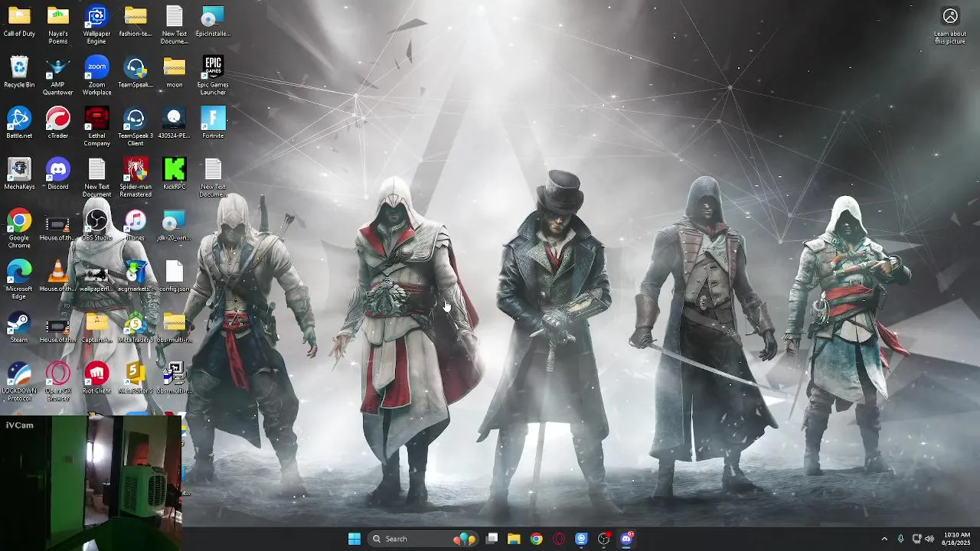This screenshot has width=980, height=551.
Task: Launch cTrader desktop shortcut
Action: 58,123
